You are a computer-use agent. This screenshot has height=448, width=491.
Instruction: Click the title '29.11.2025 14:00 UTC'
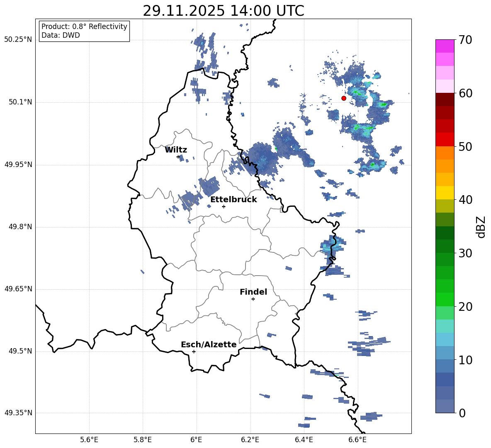pyautogui.click(x=223, y=11)
